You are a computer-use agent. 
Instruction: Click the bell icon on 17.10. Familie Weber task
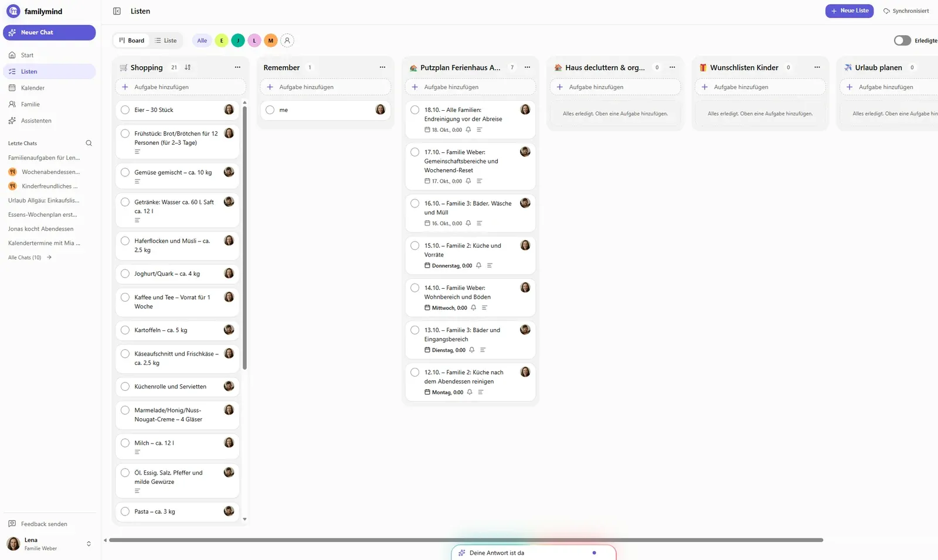pos(468,181)
